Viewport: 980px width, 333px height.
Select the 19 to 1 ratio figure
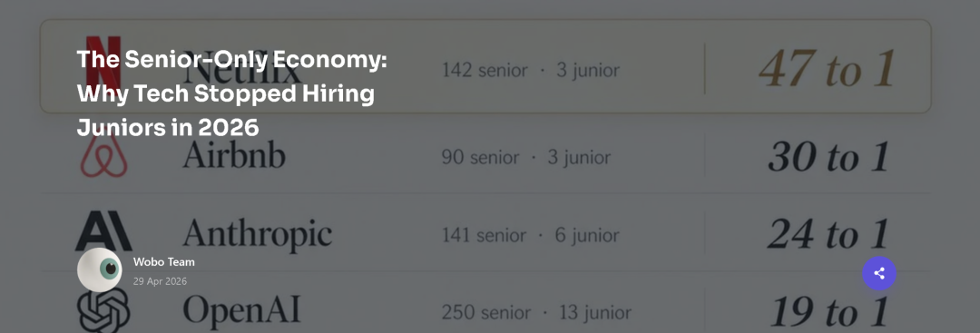(828, 311)
